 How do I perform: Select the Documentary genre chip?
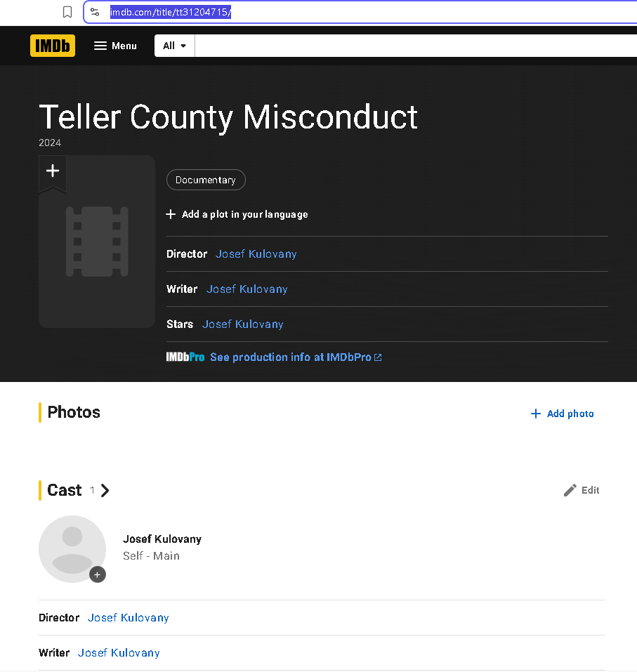206,180
